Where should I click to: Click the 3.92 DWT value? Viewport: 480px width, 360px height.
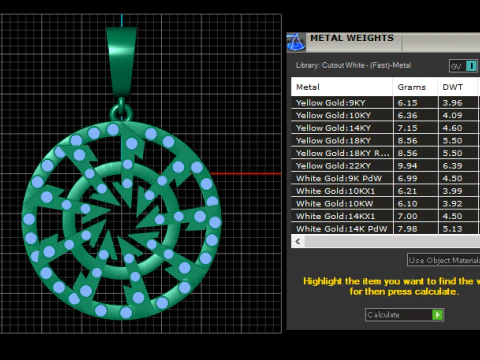tap(452, 204)
